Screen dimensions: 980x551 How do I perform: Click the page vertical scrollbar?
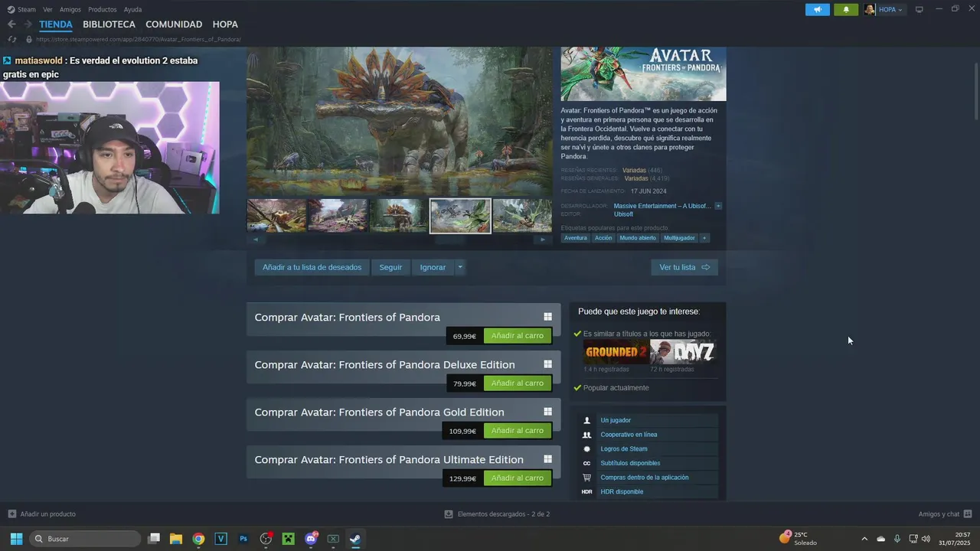click(975, 90)
